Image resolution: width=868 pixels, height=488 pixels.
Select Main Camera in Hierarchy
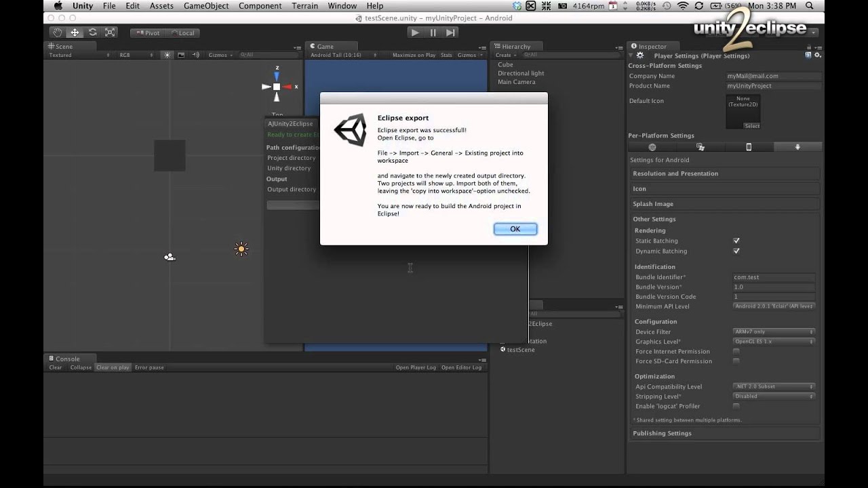pyautogui.click(x=516, y=82)
